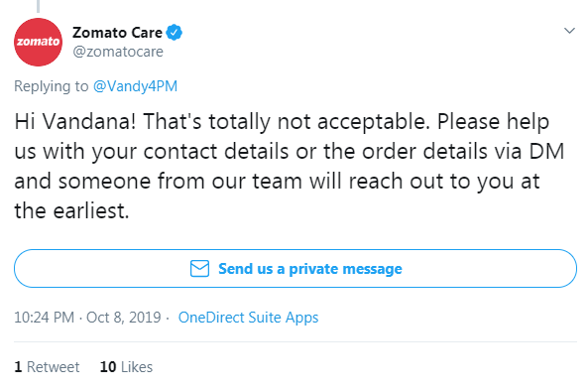Click the bold 10 likes number
This screenshot has width=588, height=390.
point(108,367)
